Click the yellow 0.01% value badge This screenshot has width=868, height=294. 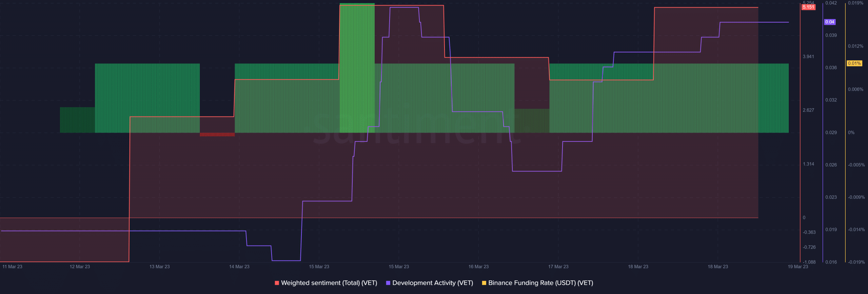(854, 63)
